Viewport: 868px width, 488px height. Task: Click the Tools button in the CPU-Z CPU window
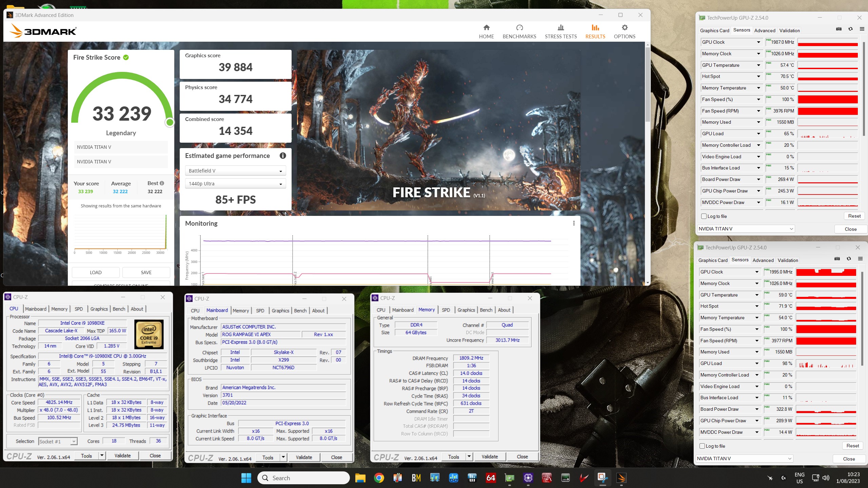click(x=86, y=456)
